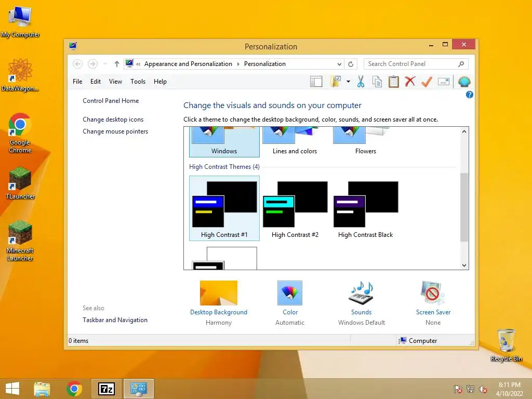Select the Flowers theme
The image size is (532, 399).
pyautogui.click(x=365, y=142)
